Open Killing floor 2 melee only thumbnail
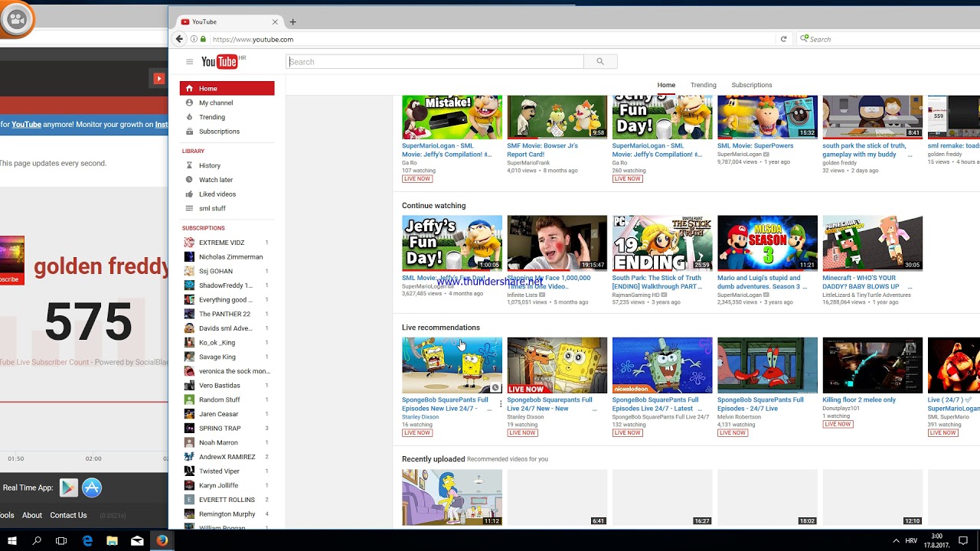 pyautogui.click(x=872, y=365)
